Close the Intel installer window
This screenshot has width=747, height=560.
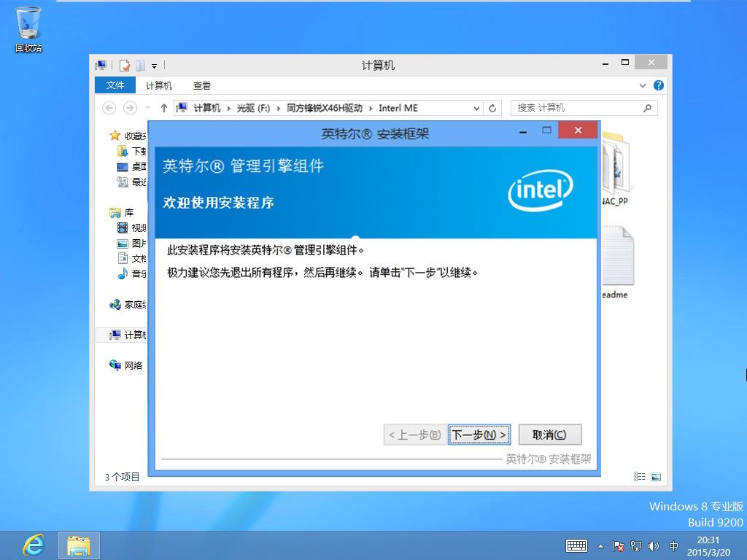click(x=578, y=131)
